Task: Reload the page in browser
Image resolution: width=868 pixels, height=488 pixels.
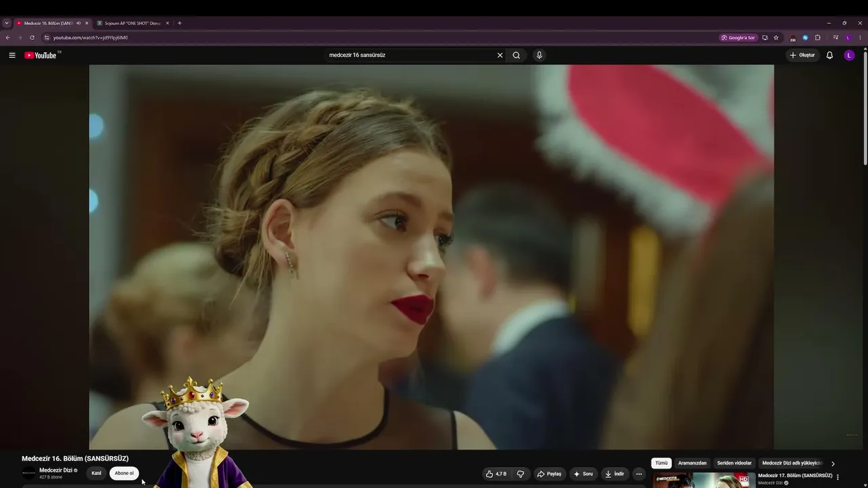Action: 32,38
